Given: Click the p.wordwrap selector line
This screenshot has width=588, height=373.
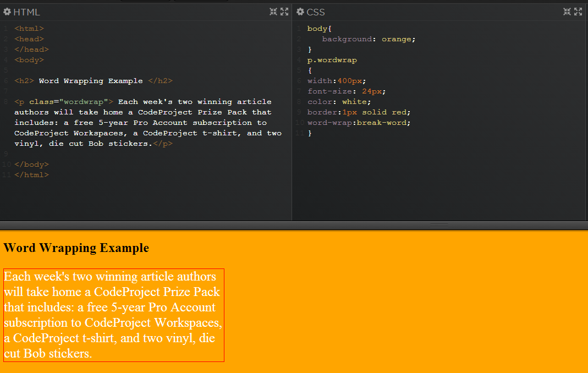Looking at the screenshot, I should (332, 60).
